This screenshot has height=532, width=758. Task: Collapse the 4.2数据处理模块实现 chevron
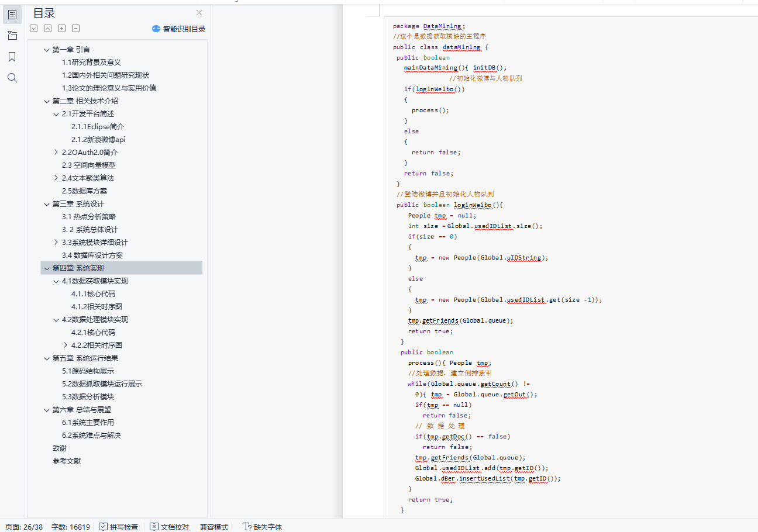56,320
